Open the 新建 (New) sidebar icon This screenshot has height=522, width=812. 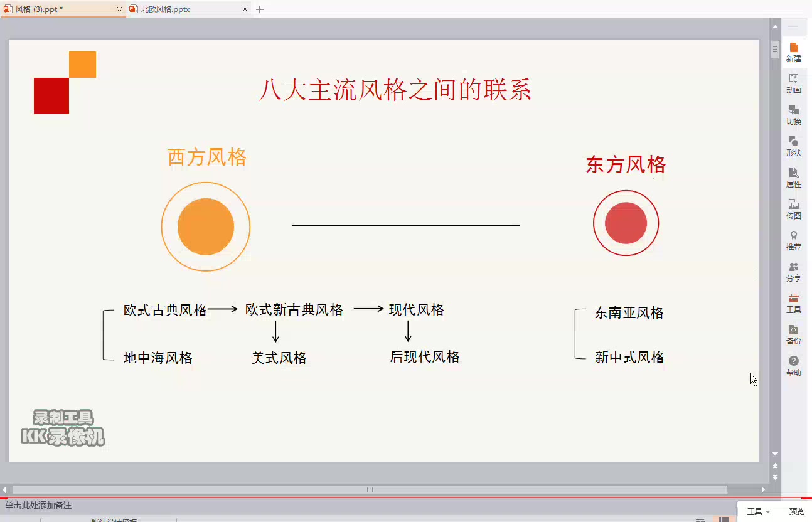(x=794, y=52)
